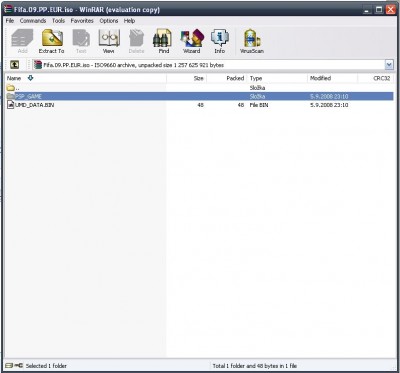Click the Test archive toolbar icon
The width and height of the screenshot is (400, 373).
[81, 41]
